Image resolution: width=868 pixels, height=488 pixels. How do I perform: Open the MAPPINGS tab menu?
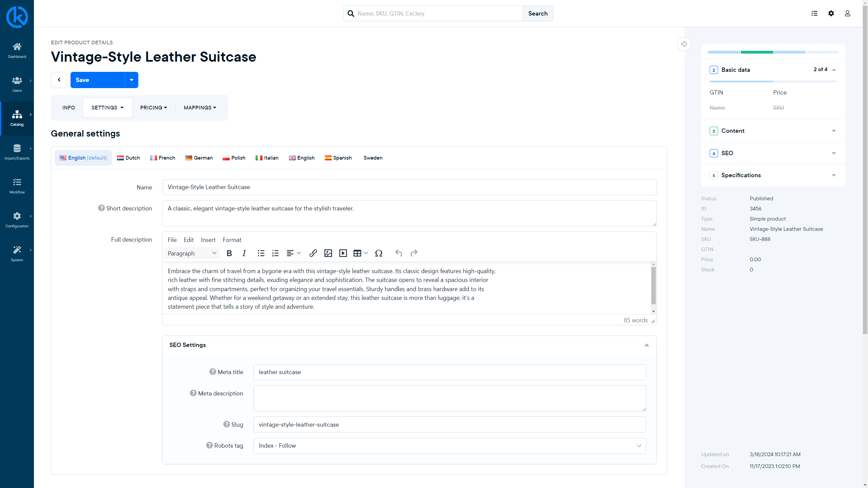(x=200, y=108)
